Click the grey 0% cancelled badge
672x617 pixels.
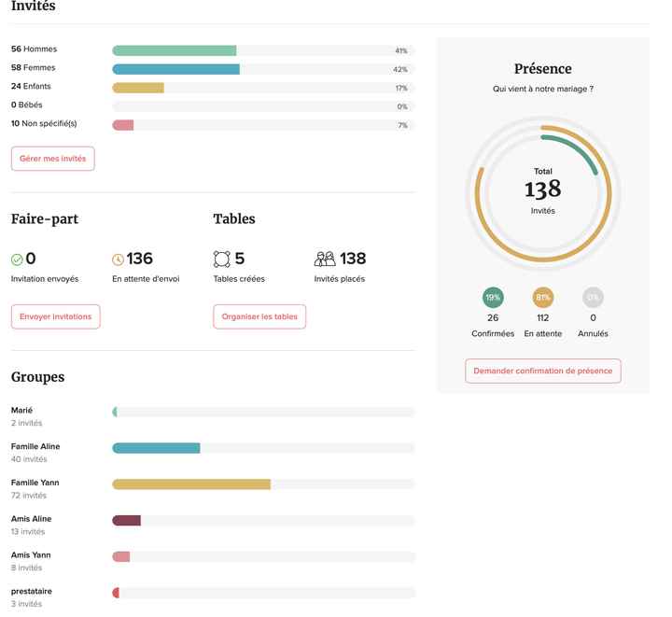593,298
